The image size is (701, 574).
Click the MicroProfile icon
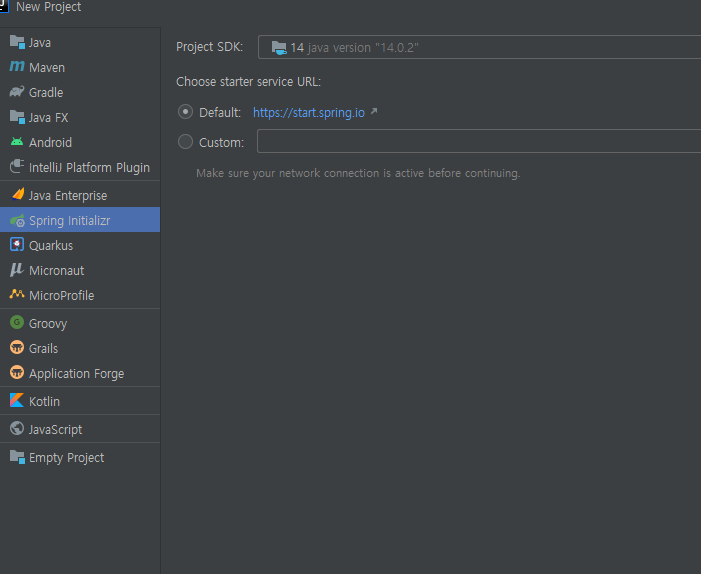tap(17, 294)
